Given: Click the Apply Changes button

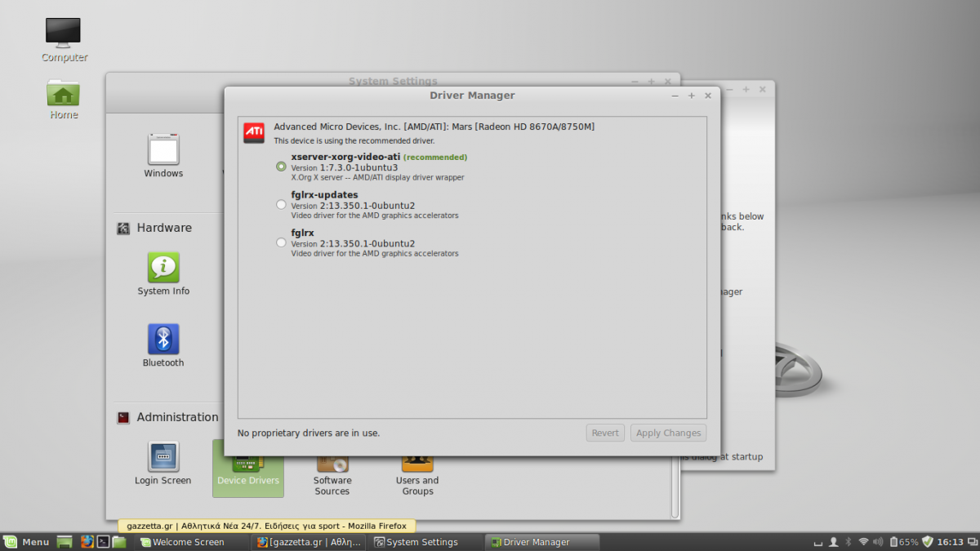Looking at the screenshot, I should [x=668, y=433].
